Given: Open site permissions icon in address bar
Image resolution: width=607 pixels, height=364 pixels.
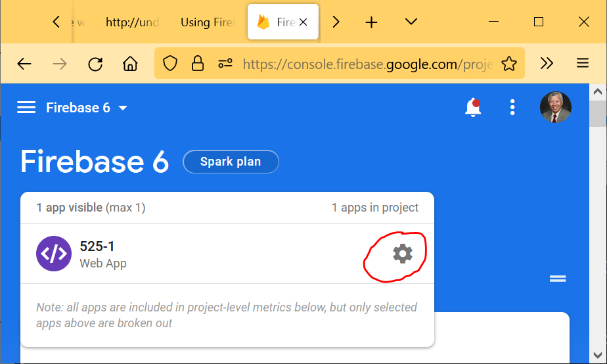Looking at the screenshot, I should click(x=225, y=64).
